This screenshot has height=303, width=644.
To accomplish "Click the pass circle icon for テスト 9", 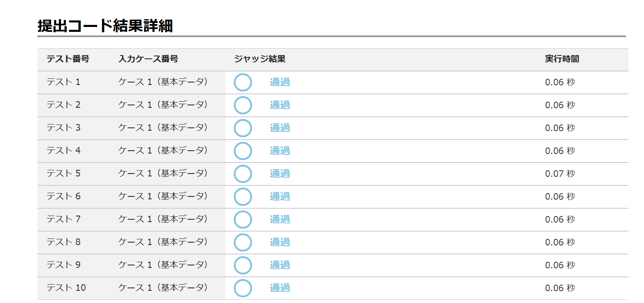I will 243,265.
